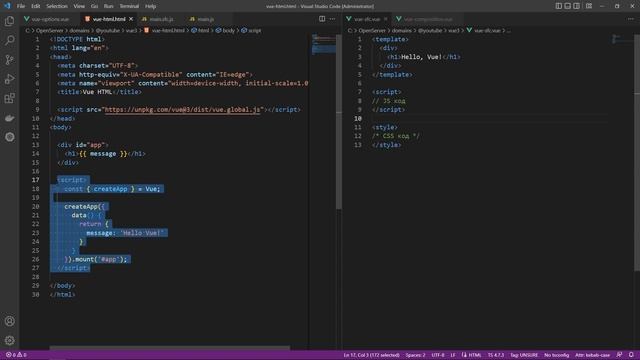Close the vue-html.html tab

coord(131,19)
